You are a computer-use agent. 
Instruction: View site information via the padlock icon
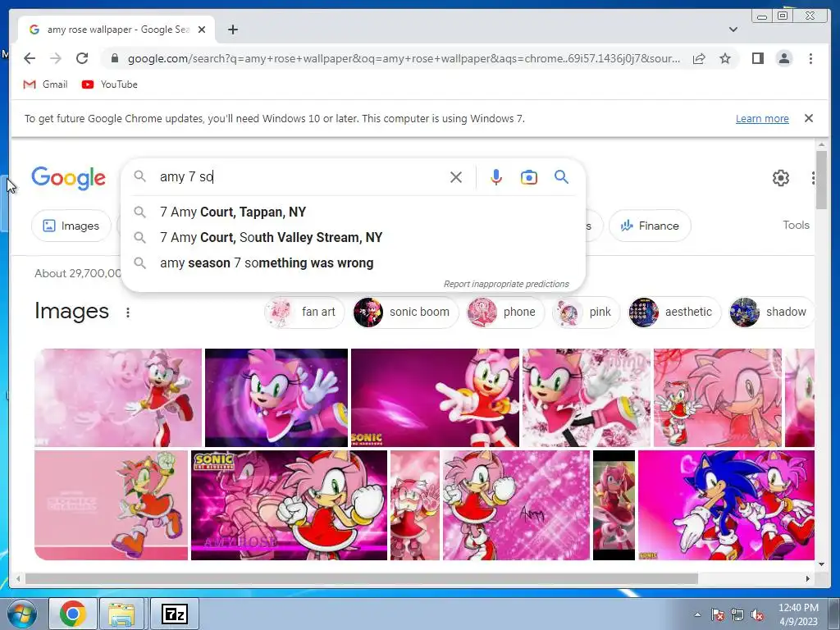coord(114,58)
